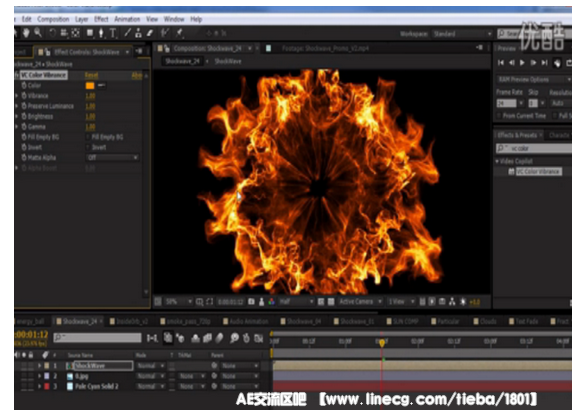Image resolution: width=572 pixels, height=416 pixels.
Task: Click Shockwave_24 in viewer breadcrumb
Action: pyautogui.click(x=182, y=61)
